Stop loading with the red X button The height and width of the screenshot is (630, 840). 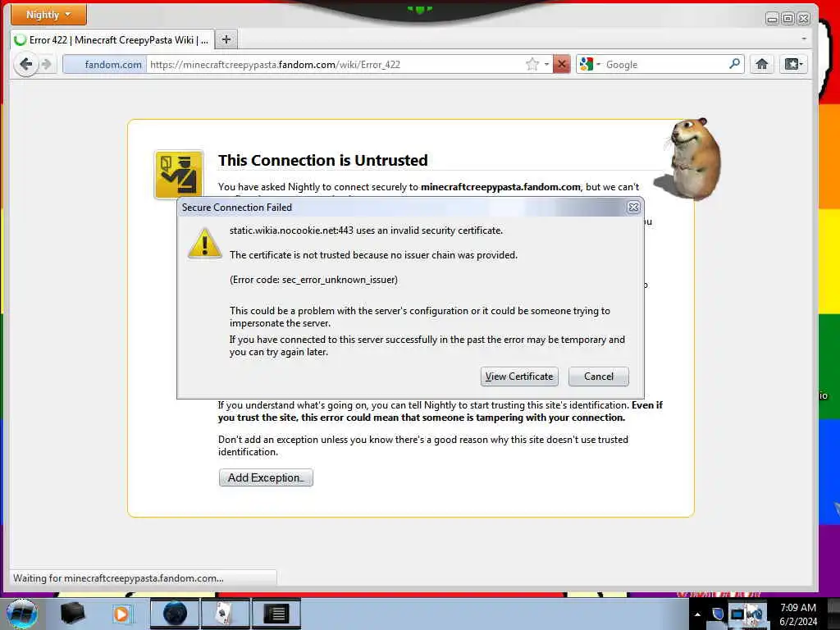tap(561, 64)
